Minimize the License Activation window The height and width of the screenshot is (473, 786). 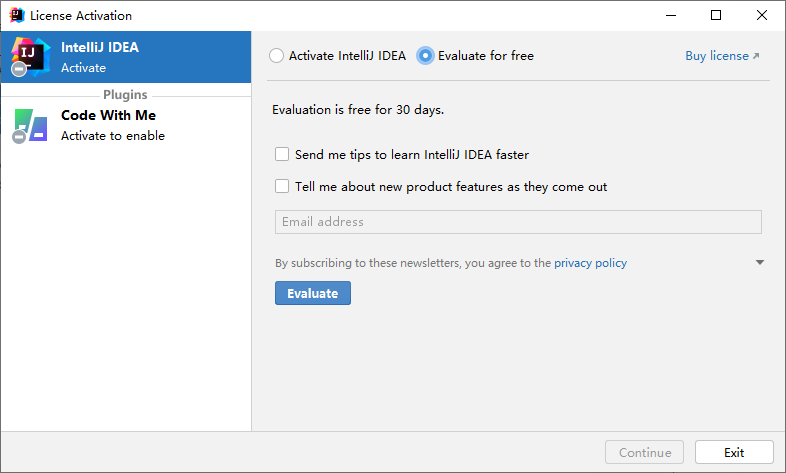669,15
